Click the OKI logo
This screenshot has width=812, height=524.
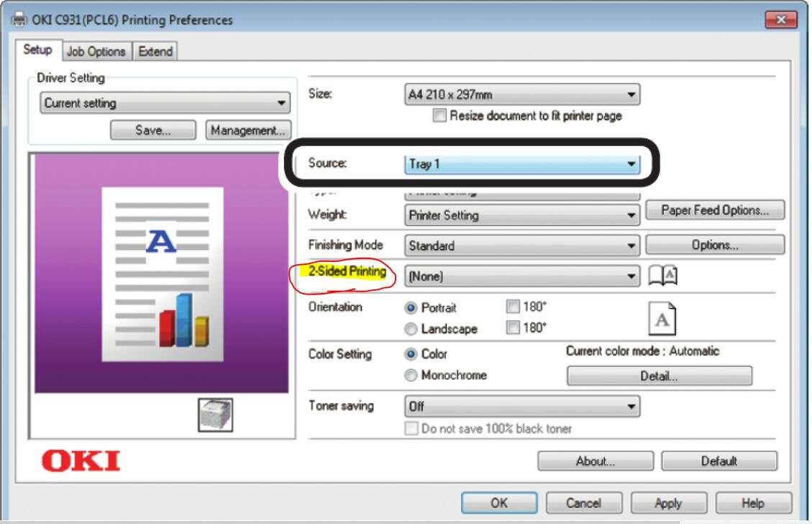pyautogui.click(x=81, y=461)
